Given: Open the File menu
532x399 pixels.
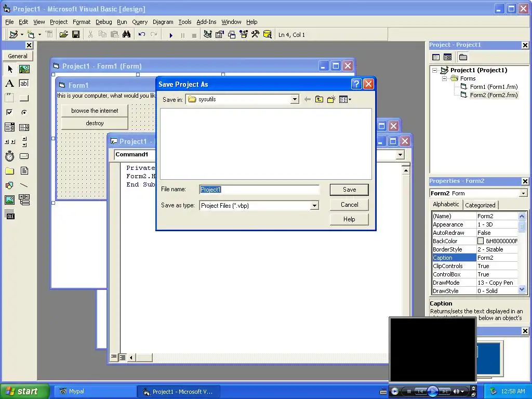Looking at the screenshot, I should 9,22.
